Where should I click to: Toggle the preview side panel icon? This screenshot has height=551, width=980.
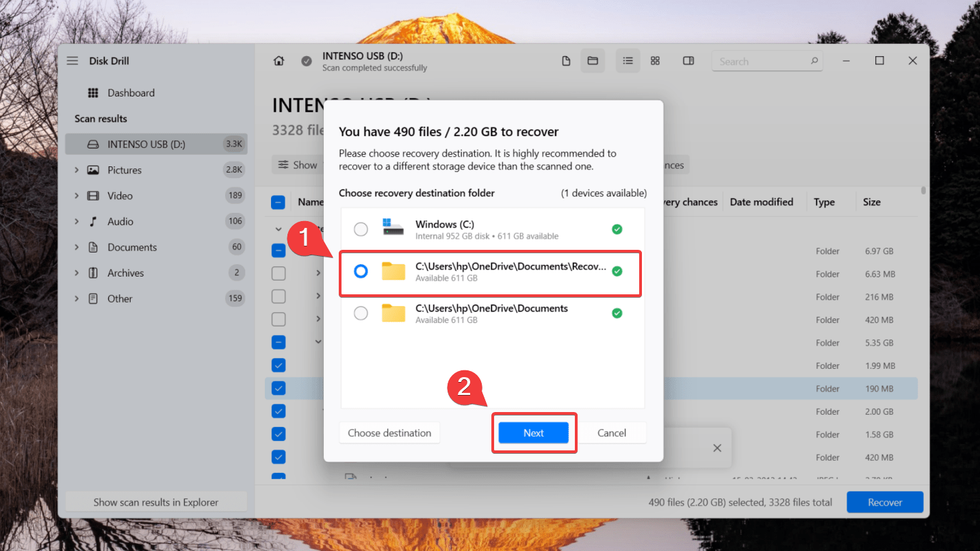tap(688, 61)
